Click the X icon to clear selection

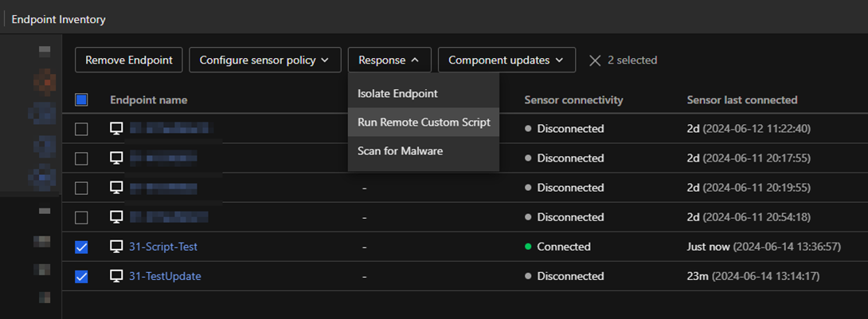coord(594,60)
